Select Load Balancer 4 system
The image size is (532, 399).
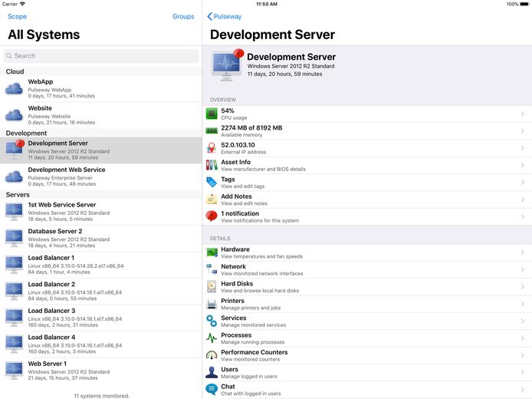click(x=101, y=345)
